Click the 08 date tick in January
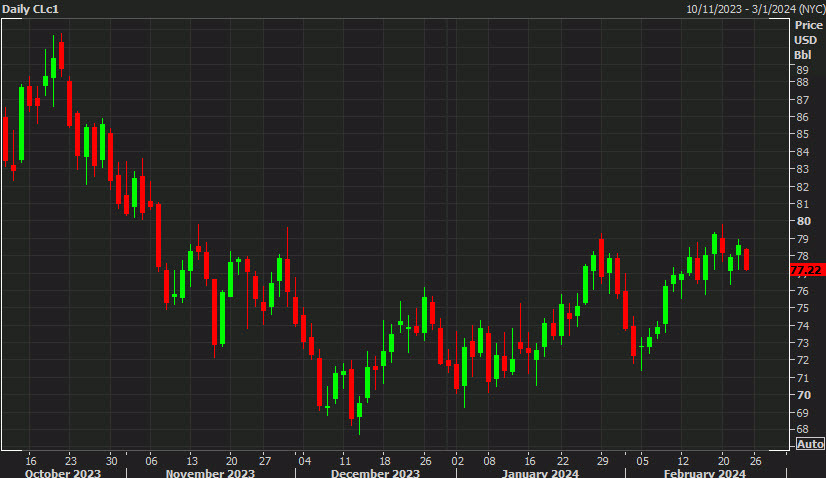Image resolution: width=826 pixels, height=478 pixels. pos(489,461)
